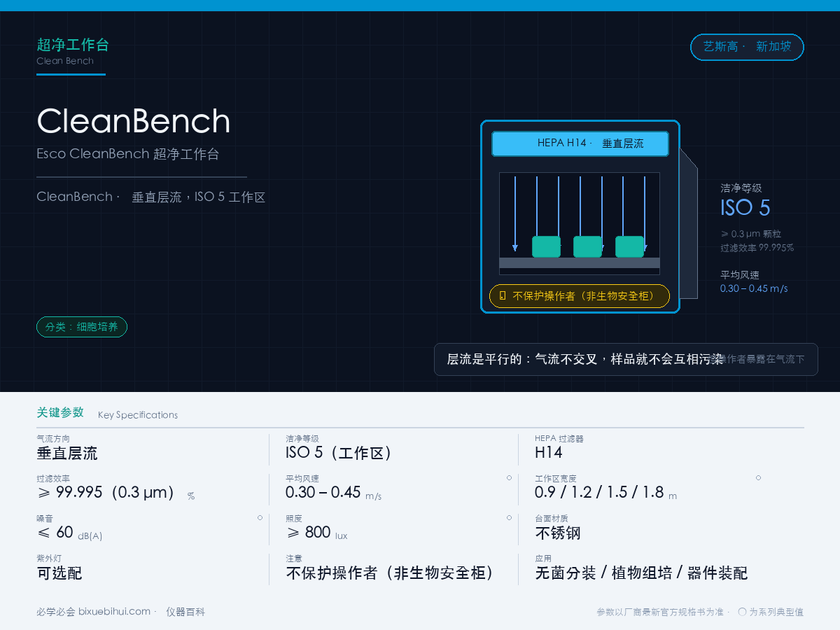Click the ≥ 800 lux illuminance value

tap(316, 533)
